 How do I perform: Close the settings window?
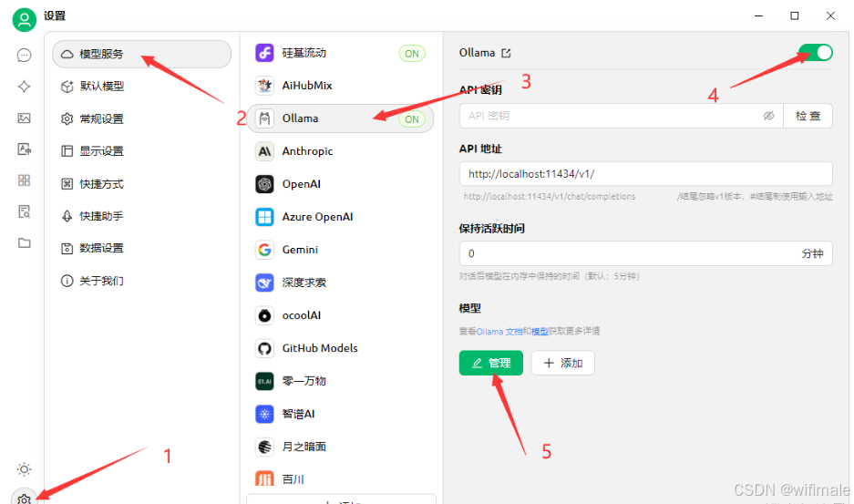(x=830, y=15)
